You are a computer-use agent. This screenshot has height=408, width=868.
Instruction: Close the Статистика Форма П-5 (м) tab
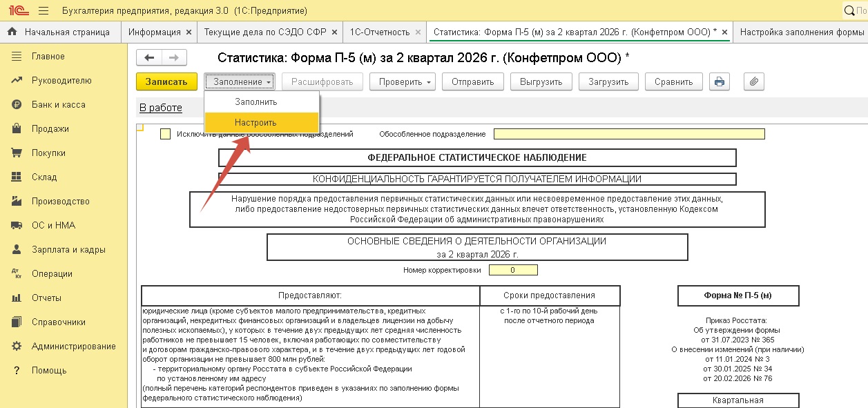pyautogui.click(x=724, y=32)
